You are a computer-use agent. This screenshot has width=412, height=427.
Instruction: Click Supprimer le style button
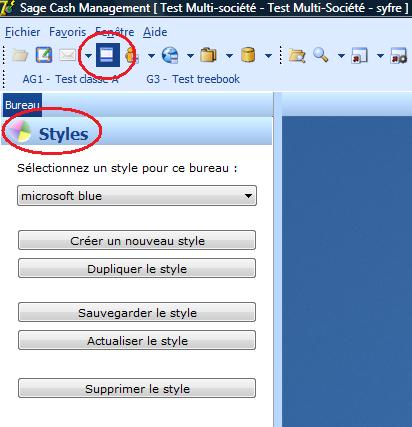[137, 388]
